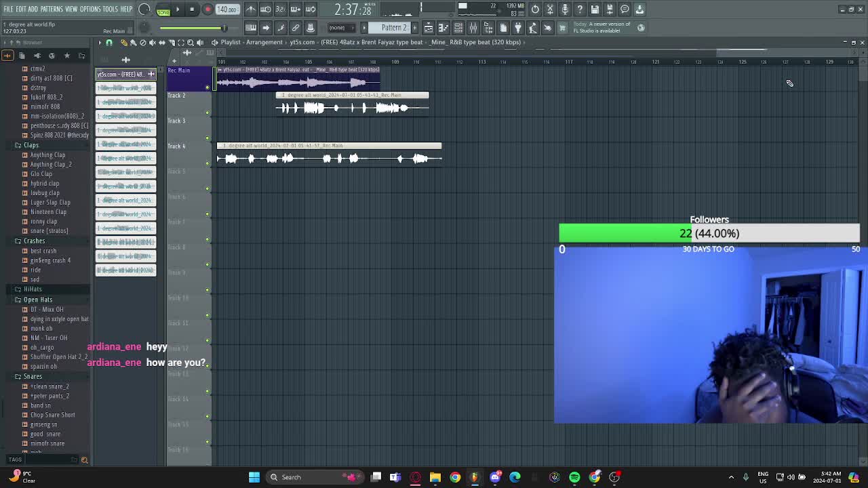868x488 pixels.
Task: Open Spotify from the taskbar
Action: point(574,477)
